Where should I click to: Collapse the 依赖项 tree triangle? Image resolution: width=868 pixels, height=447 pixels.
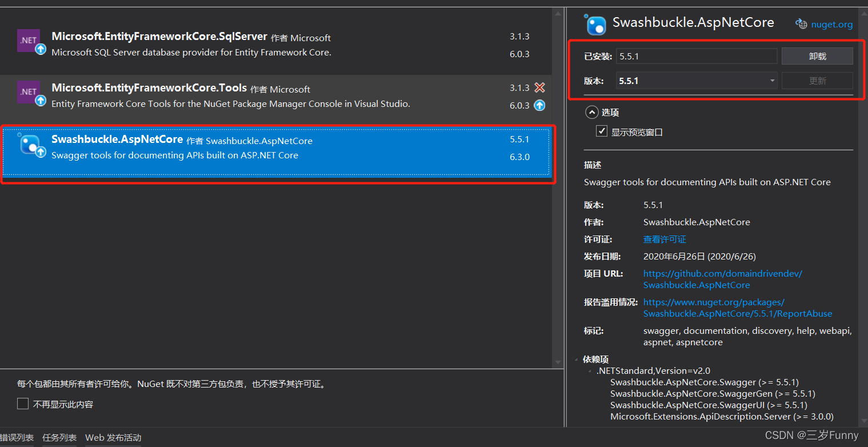[577, 360]
